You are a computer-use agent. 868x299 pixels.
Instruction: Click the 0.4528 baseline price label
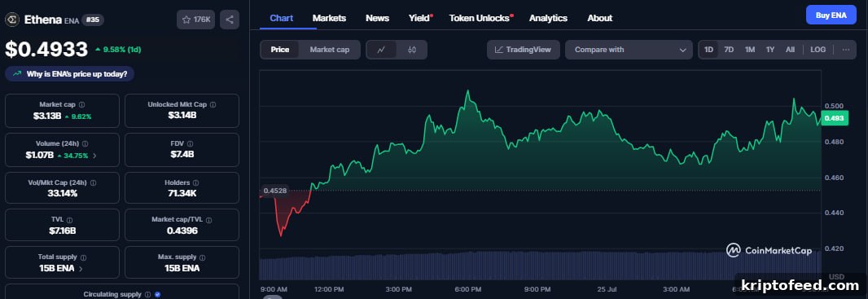coord(274,191)
